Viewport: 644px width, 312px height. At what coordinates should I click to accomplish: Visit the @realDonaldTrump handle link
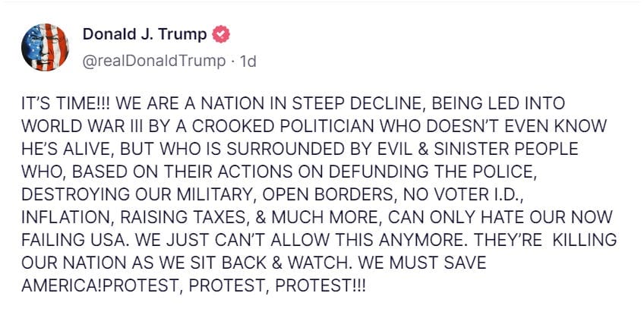154,61
